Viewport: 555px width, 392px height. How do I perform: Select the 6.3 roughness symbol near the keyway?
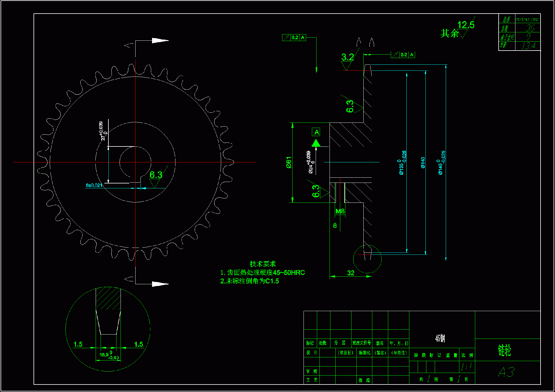156,175
